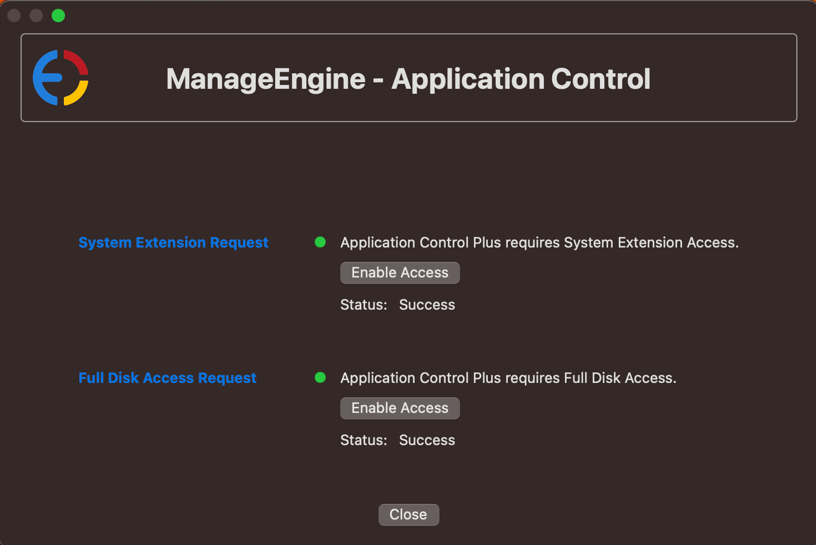Open the System Extension Request link
This screenshot has height=545, width=816.
173,243
